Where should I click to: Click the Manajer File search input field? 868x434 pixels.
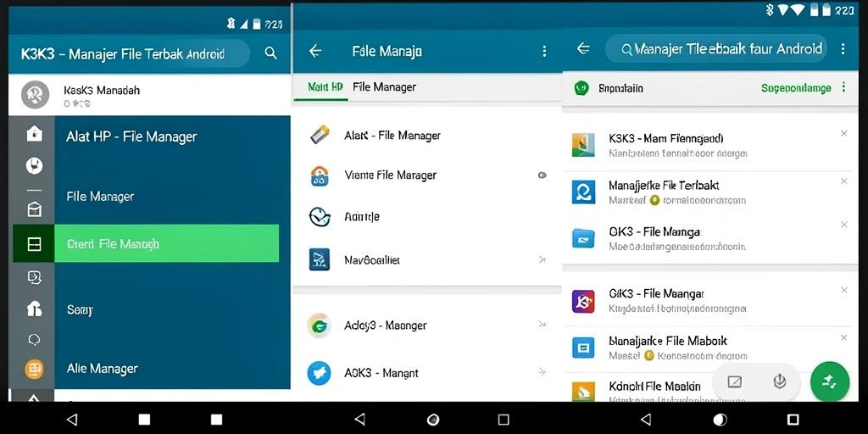pyautogui.click(x=716, y=48)
